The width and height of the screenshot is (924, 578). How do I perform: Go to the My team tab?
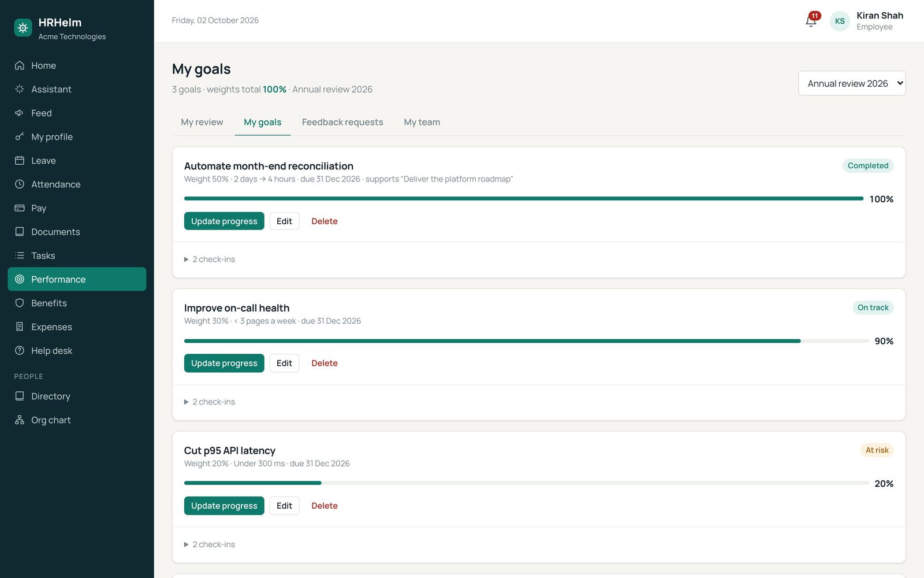click(422, 122)
